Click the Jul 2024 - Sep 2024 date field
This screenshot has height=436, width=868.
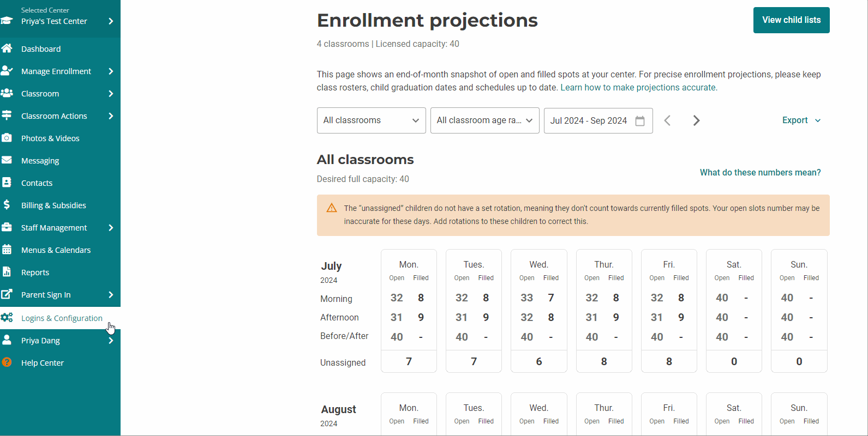(x=588, y=120)
